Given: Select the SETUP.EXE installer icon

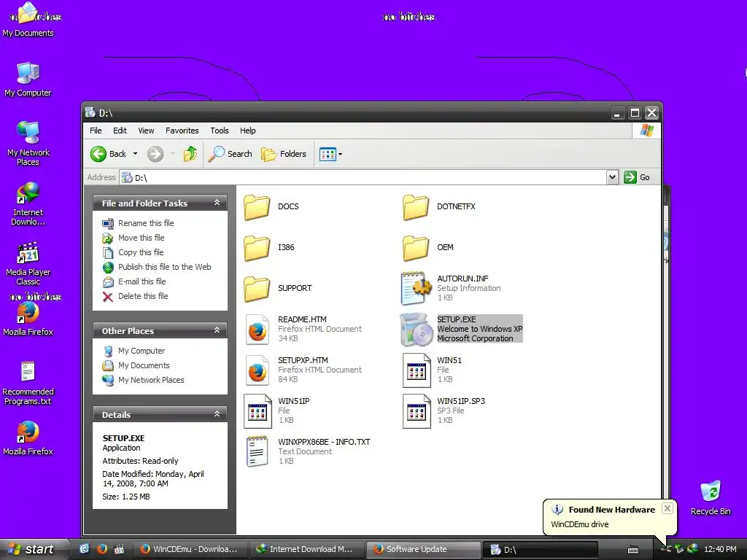Looking at the screenshot, I should pos(416,329).
